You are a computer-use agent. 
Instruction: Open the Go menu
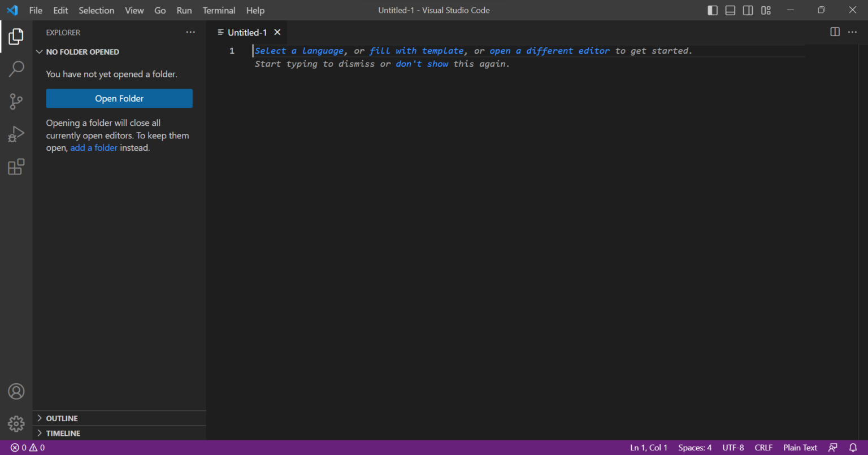coord(160,10)
